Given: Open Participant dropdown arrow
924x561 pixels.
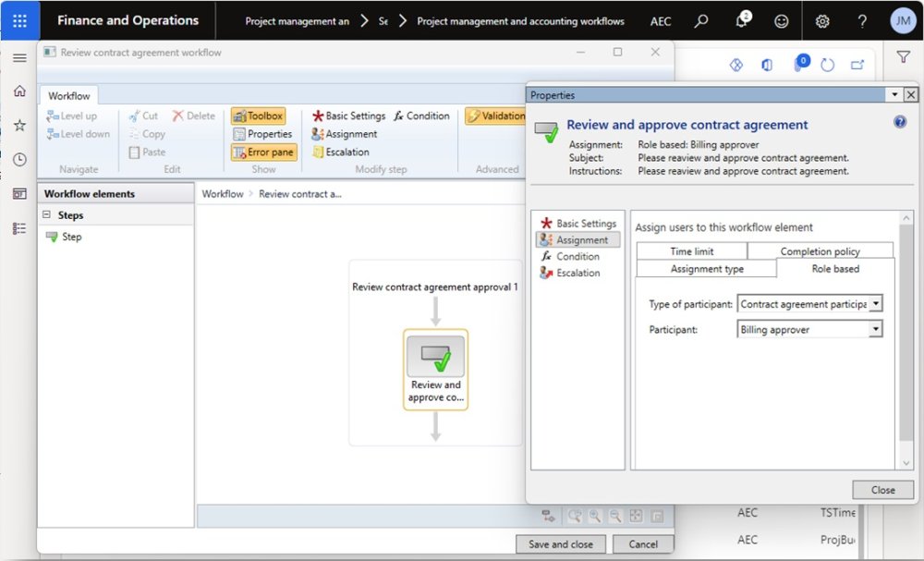Looking at the screenshot, I should click(876, 329).
